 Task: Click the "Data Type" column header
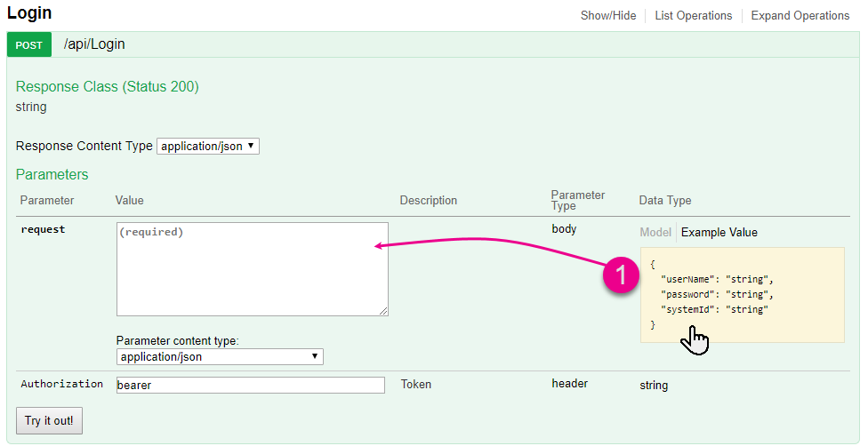(x=665, y=200)
